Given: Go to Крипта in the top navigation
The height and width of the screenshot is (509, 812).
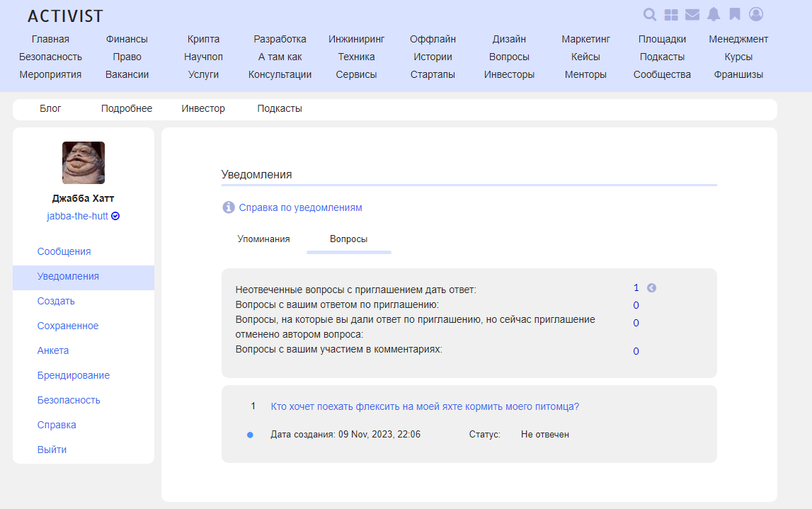Looking at the screenshot, I should [203, 39].
